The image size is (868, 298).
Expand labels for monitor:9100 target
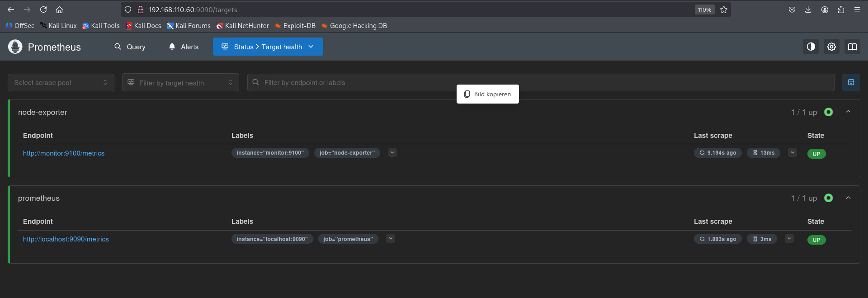(x=392, y=152)
